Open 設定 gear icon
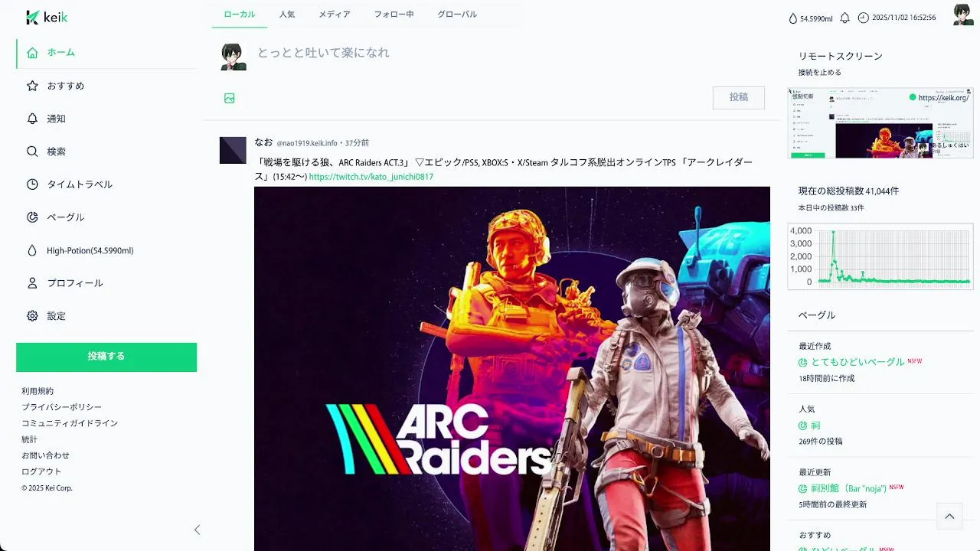 (32, 316)
